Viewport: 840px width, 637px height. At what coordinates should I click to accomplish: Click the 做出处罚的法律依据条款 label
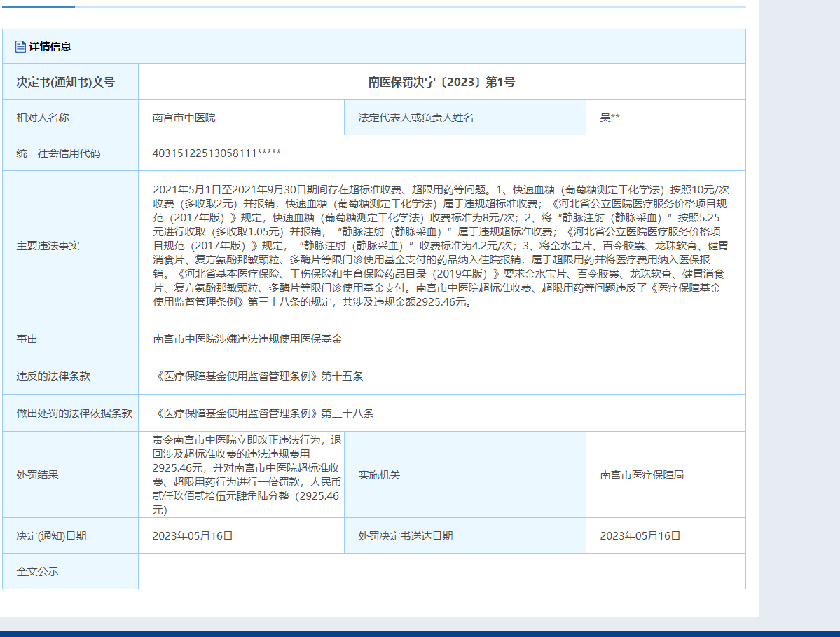coord(74,413)
